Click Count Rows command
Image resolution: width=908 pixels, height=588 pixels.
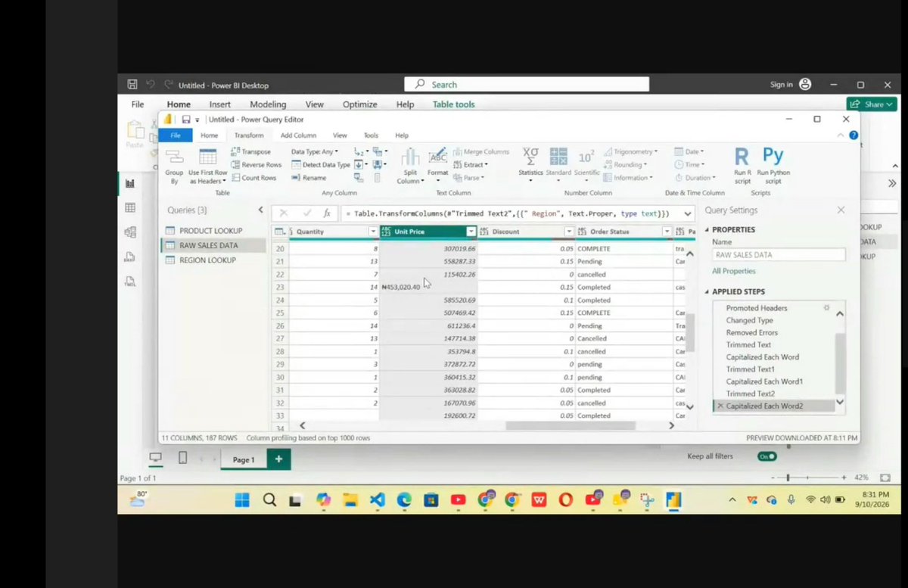[254, 178]
